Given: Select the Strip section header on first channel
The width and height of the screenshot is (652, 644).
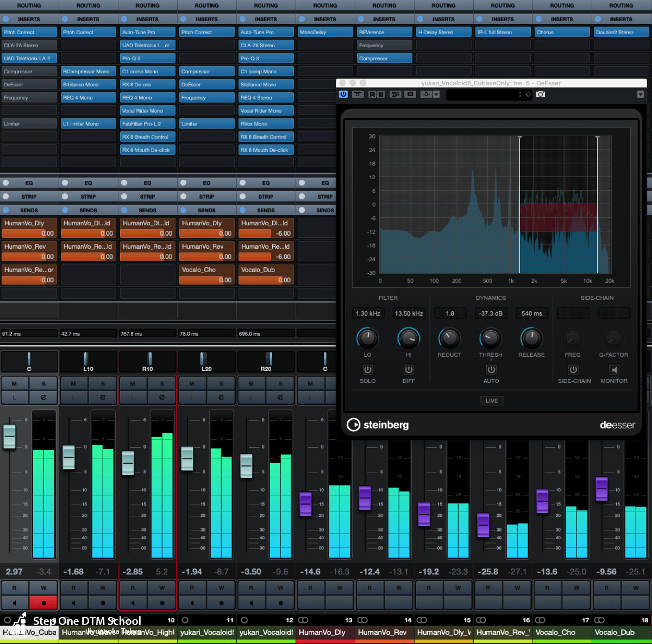Looking at the screenshot, I should pos(29,197).
